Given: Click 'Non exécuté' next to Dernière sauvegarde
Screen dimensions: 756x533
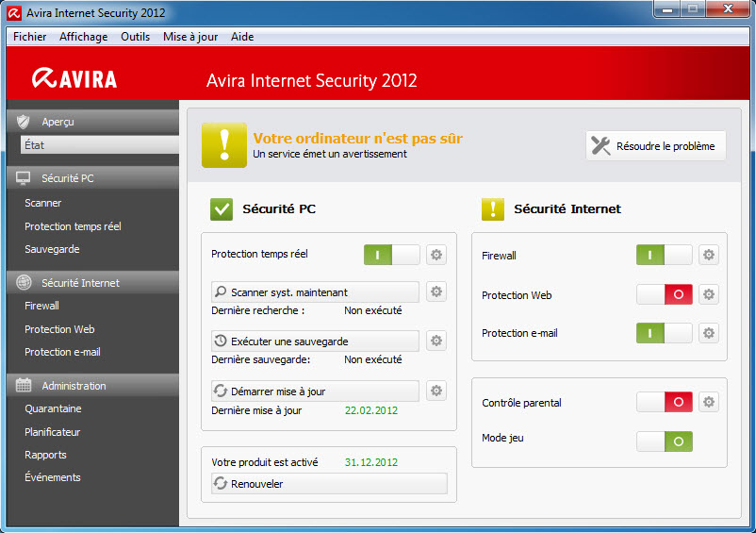Looking at the screenshot, I should (x=373, y=359).
